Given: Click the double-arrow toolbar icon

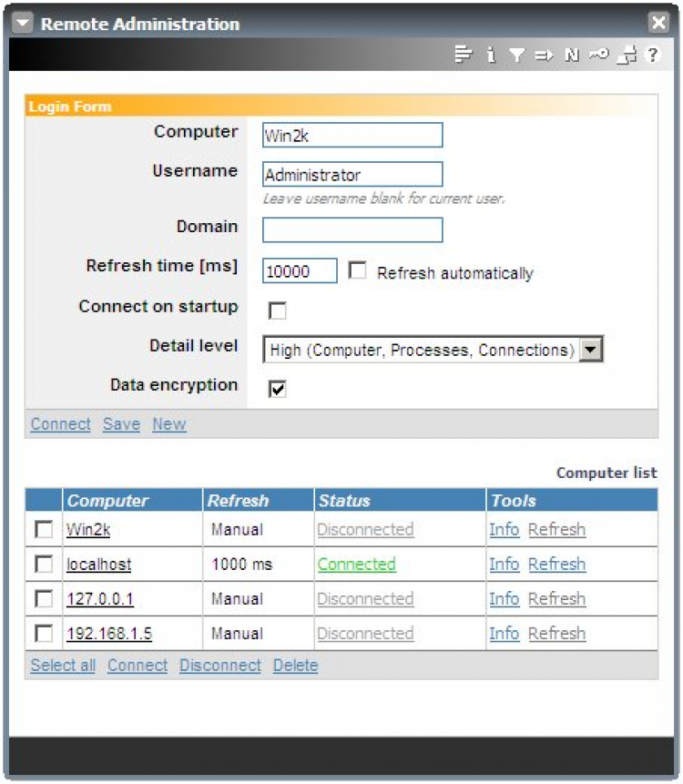Looking at the screenshot, I should coord(544,55).
